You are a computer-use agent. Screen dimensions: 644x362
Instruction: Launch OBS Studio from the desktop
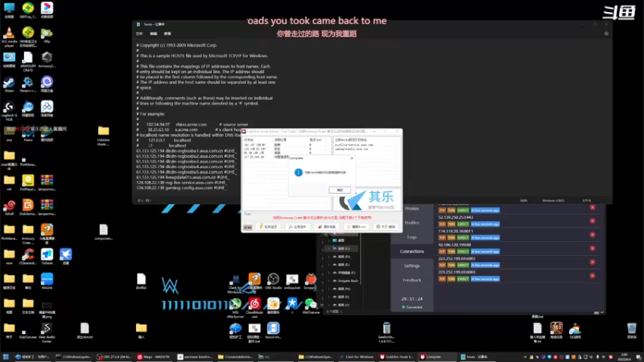273,282
